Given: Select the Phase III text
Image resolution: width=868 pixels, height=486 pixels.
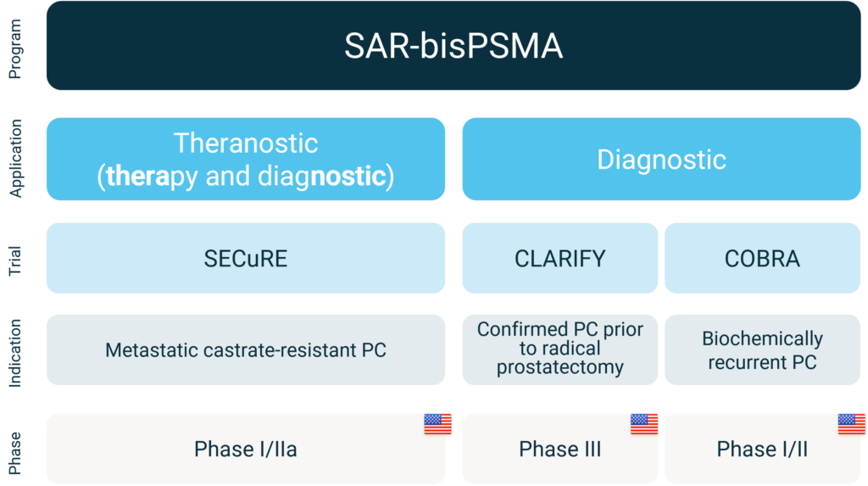Looking at the screenshot, I should pos(559,449).
